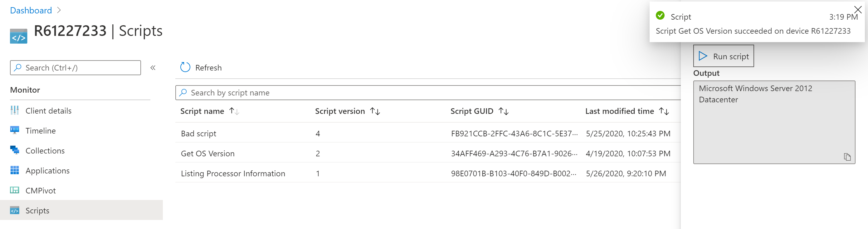The image size is (868, 229).
Task: Collapse the sidebar with double-chevron icon
Action: coord(153,68)
